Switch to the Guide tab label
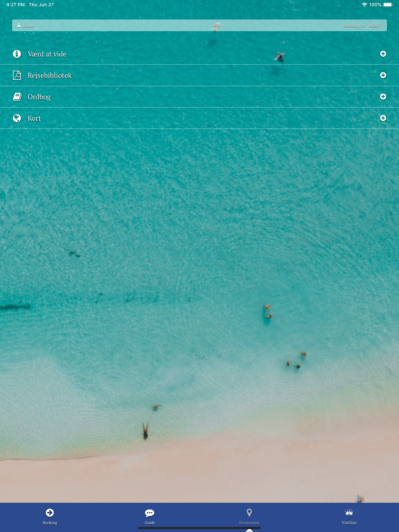 [149, 523]
